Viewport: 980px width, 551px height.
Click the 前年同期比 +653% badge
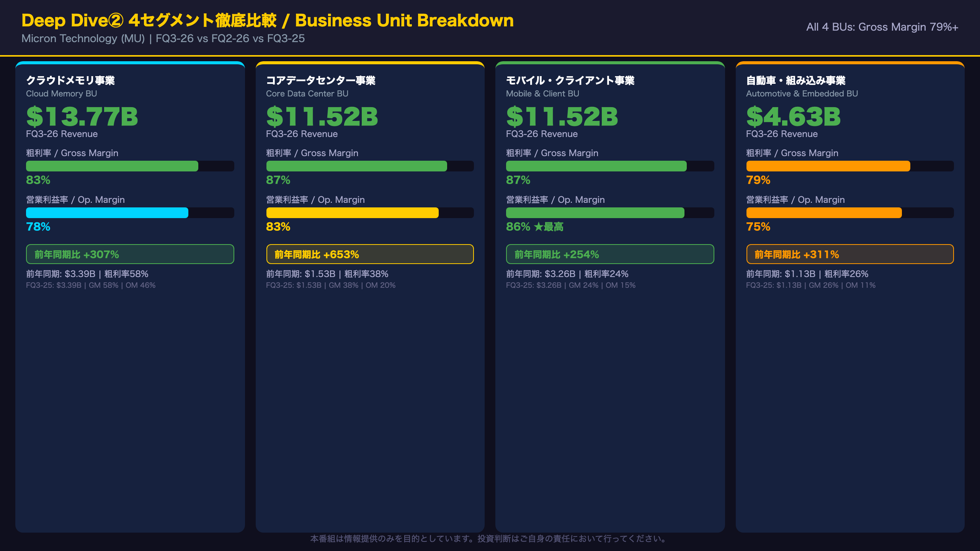pos(370,254)
